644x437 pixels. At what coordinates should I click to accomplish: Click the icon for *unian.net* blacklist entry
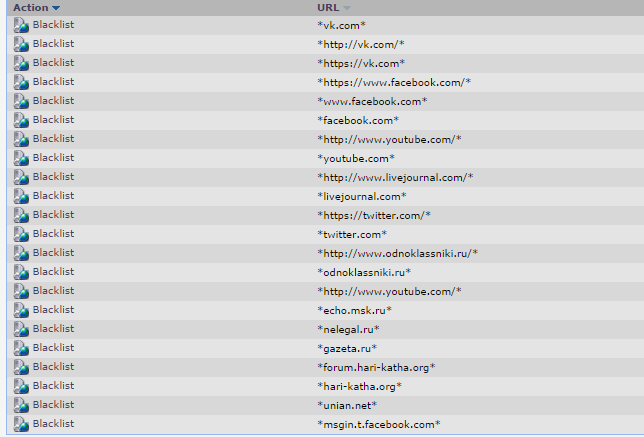tap(20, 405)
